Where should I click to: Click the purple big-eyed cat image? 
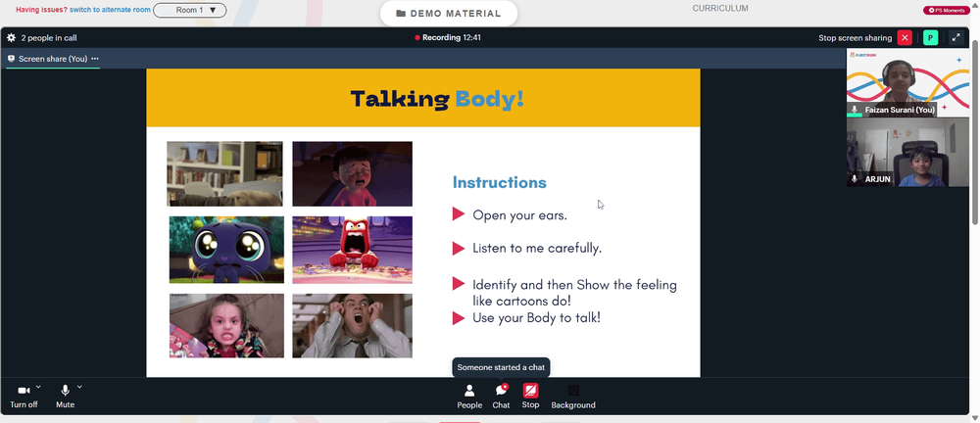[x=226, y=250]
